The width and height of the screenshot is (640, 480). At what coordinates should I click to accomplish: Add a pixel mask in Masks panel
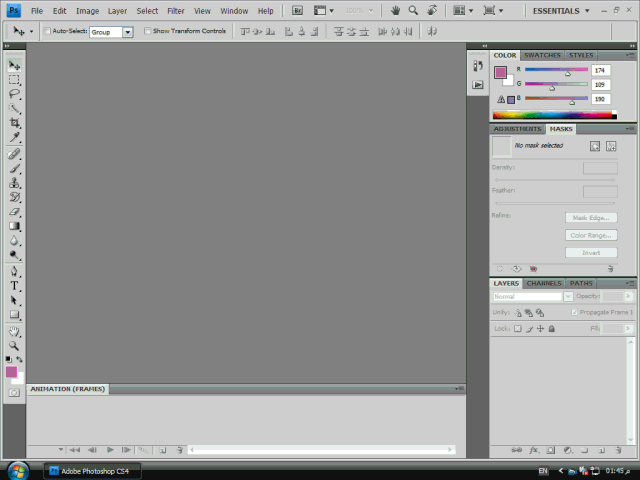(594, 146)
